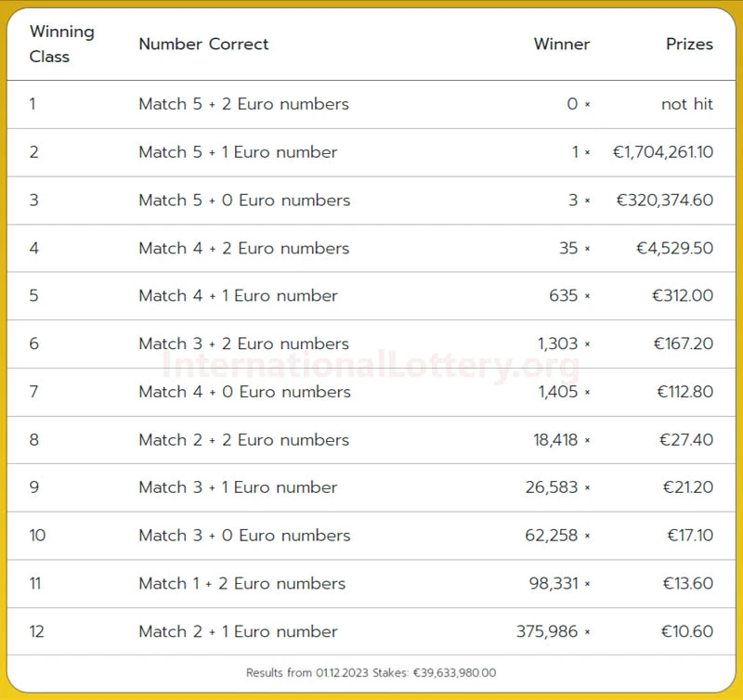The width and height of the screenshot is (743, 700).
Task: Click the InternationalLottery.org watermark
Action: tap(371, 367)
